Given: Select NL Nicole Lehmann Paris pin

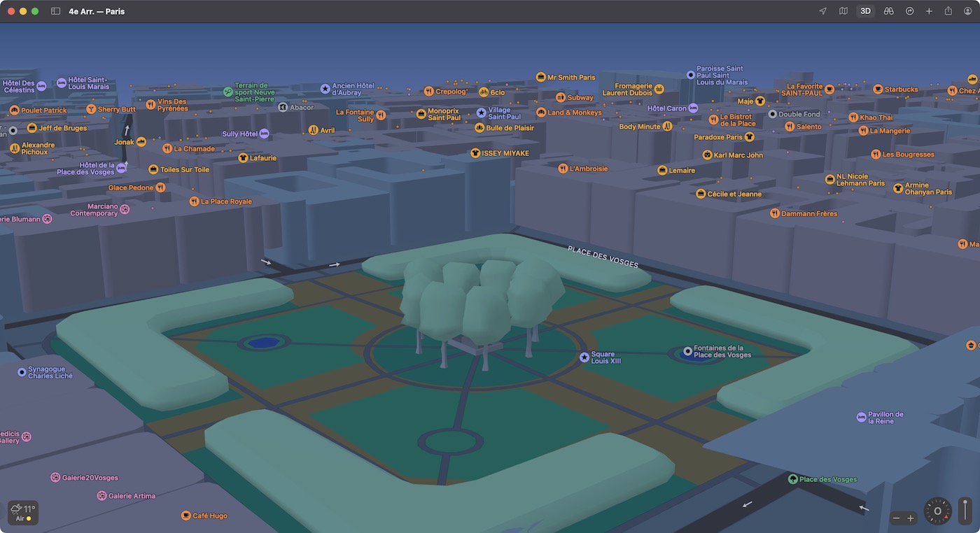Looking at the screenshot, I should 830,179.
